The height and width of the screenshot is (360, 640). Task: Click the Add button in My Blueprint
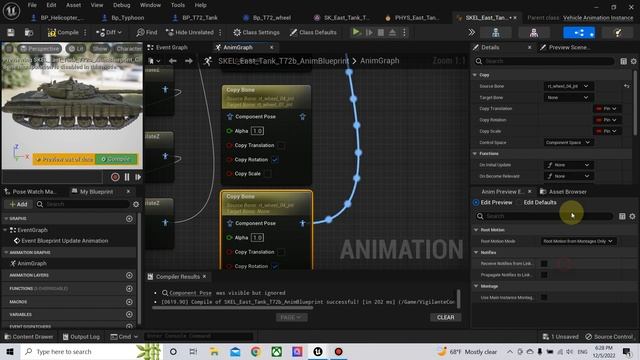click(18, 204)
